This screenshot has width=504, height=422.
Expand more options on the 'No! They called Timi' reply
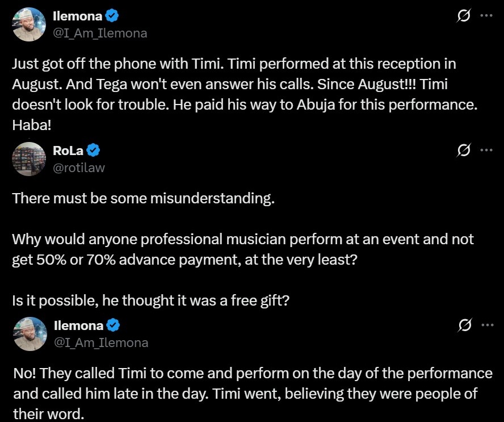pyautogui.click(x=486, y=325)
